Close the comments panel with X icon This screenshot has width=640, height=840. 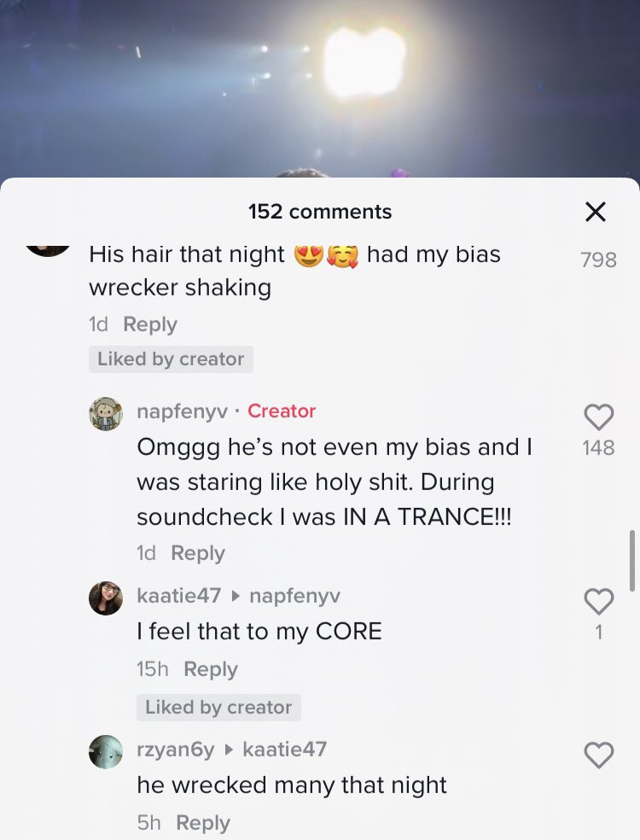coord(596,212)
